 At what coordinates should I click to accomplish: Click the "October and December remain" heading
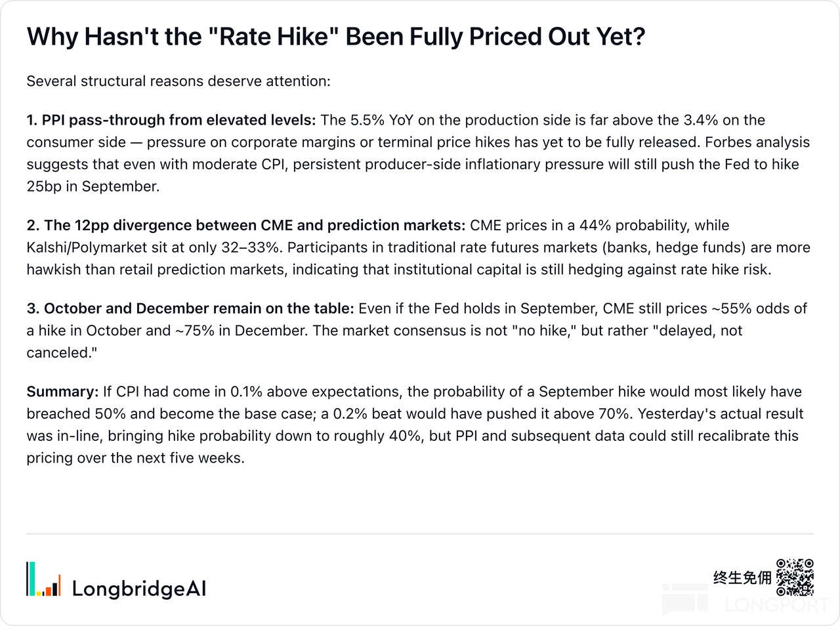click(x=190, y=308)
